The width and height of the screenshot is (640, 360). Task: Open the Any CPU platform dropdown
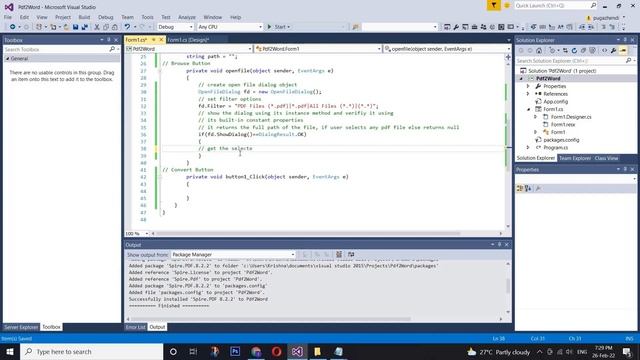[x=230, y=27]
